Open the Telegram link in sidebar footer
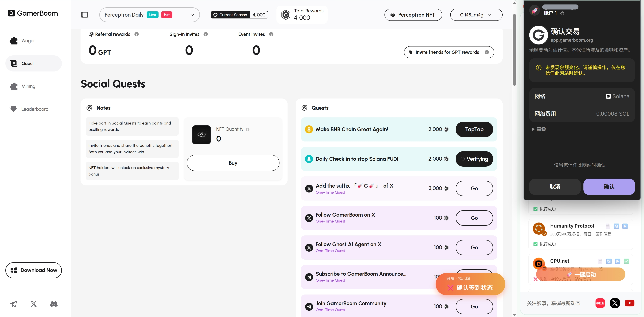 pos(13,304)
